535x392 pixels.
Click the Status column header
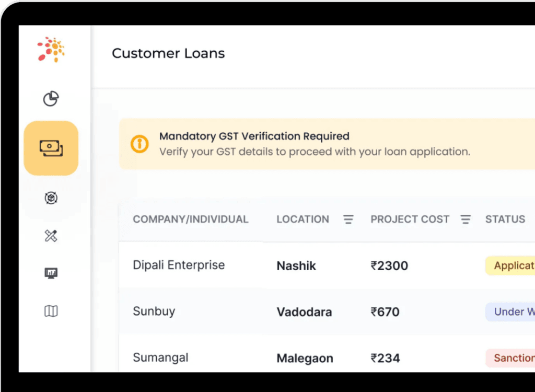tap(505, 220)
